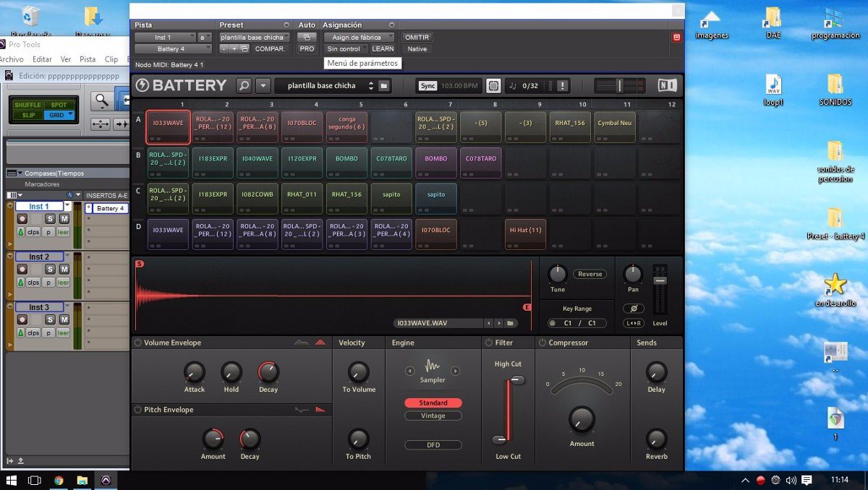Viewport: 868px width, 490px height.
Task: Click the exclamation panic button
Action: coord(563,85)
